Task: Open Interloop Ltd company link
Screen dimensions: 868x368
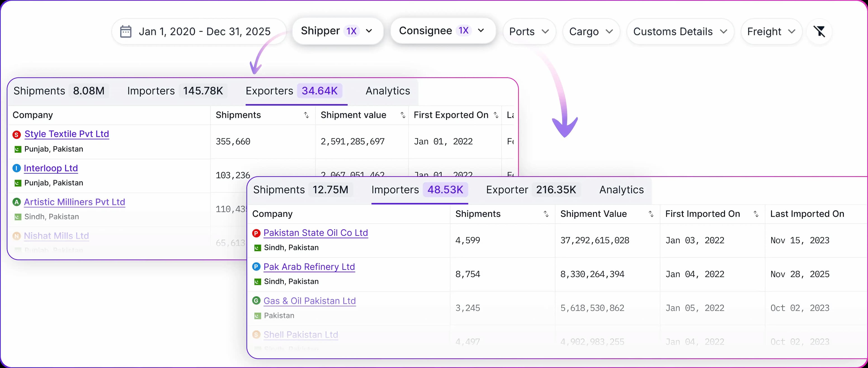Action: [51, 168]
